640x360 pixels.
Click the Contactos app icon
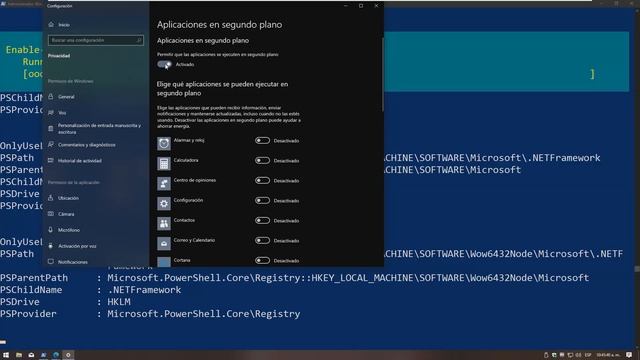coord(164,223)
